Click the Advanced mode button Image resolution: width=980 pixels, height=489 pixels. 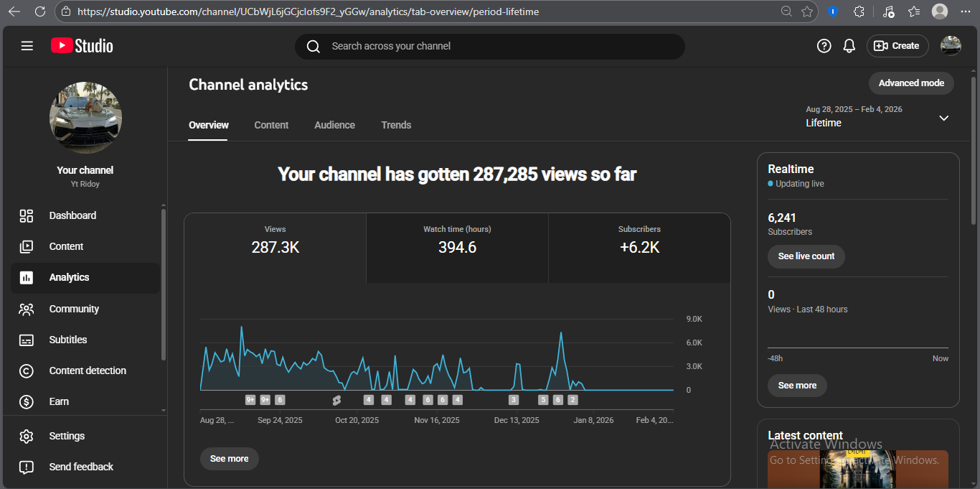click(911, 83)
